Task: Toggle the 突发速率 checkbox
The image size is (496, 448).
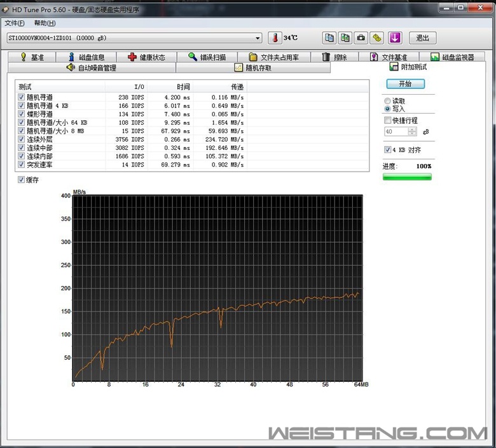Action: 21,165
